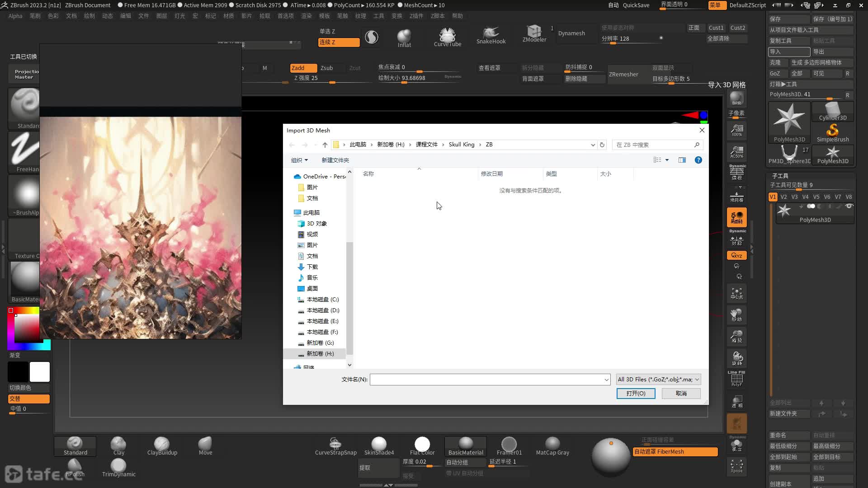Image resolution: width=868 pixels, height=488 pixels.
Task: Click the 取消 button
Action: tap(681, 394)
